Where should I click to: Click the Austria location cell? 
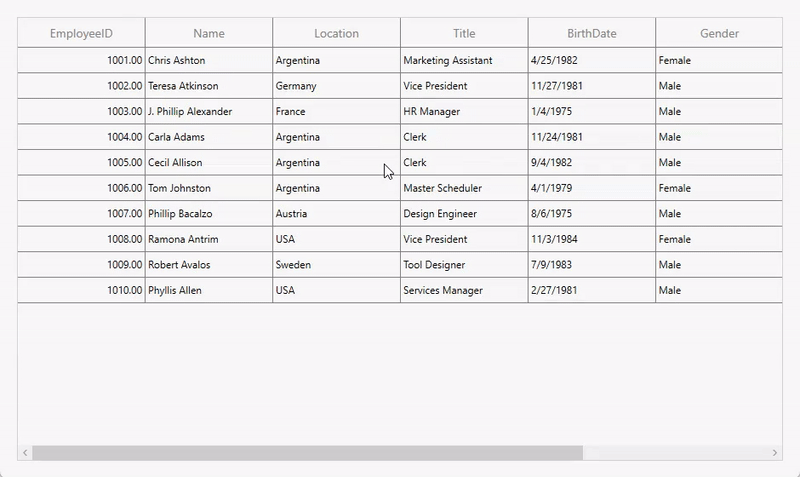tap(336, 214)
